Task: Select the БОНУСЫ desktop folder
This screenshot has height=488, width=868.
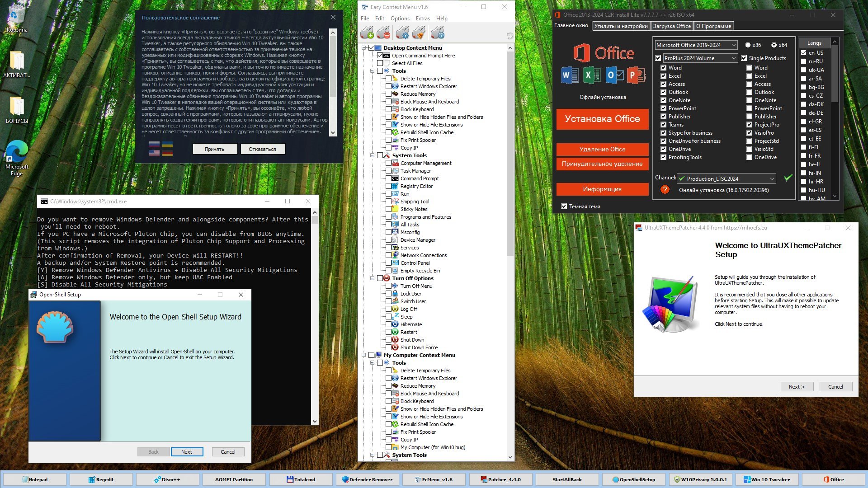Action: click(17, 110)
